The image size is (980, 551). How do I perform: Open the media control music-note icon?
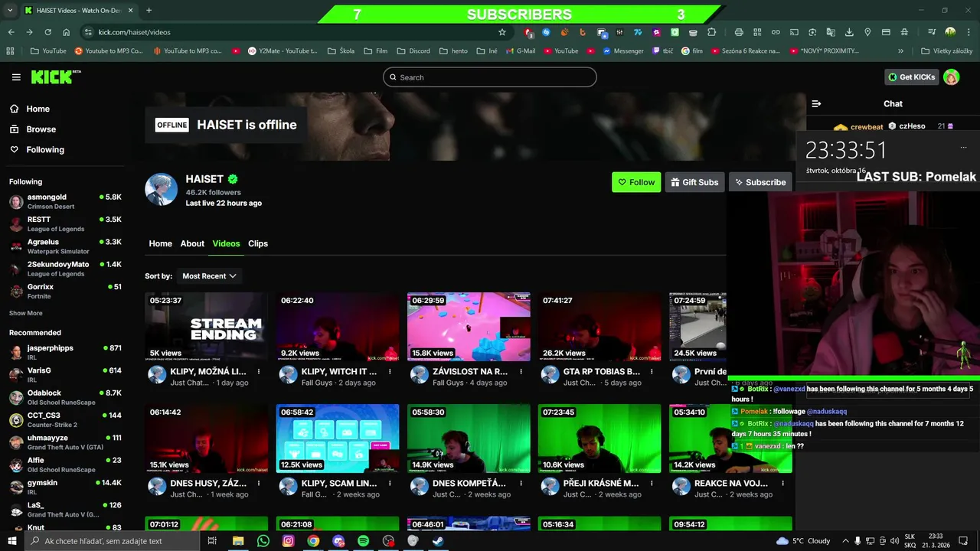(x=932, y=32)
